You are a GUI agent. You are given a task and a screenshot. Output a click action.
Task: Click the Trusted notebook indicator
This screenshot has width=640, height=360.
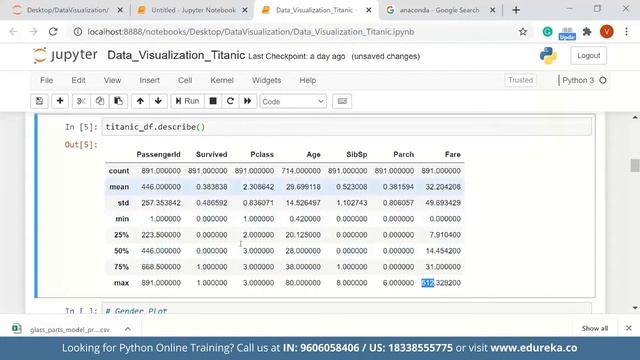(520, 80)
